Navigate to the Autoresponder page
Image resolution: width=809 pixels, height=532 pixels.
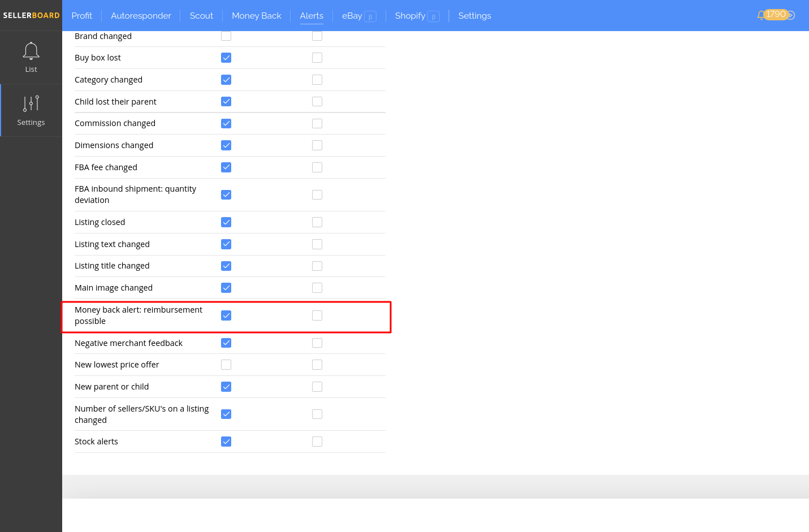(x=141, y=16)
